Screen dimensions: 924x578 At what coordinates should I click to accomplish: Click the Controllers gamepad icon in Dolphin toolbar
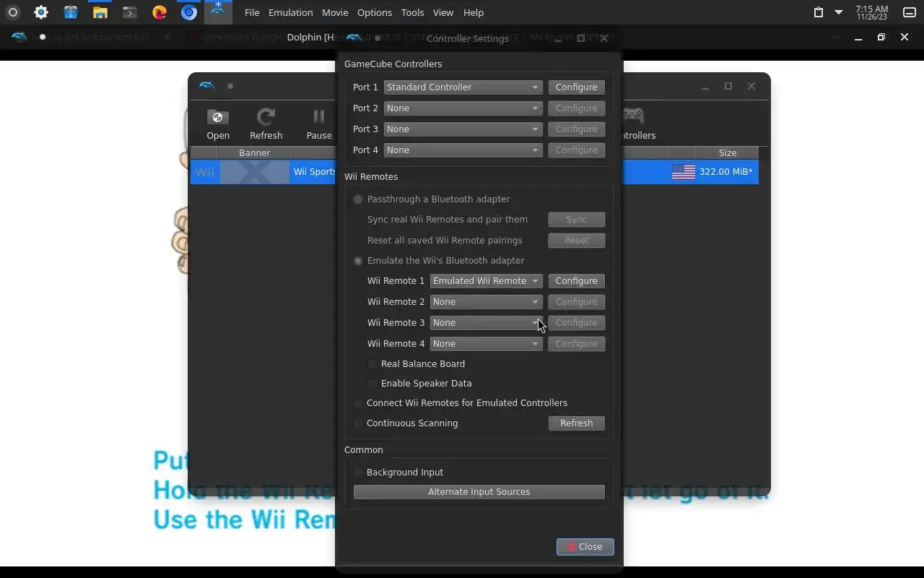tap(634, 116)
